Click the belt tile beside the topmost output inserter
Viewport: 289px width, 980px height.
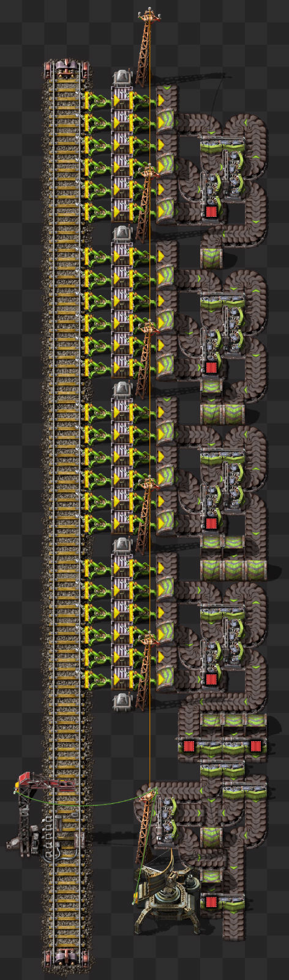click(x=166, y=98)
